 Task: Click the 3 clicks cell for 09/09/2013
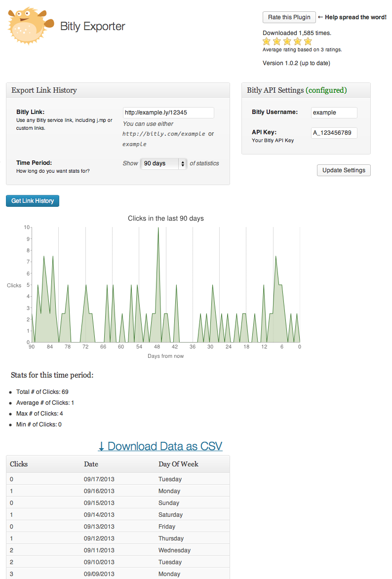coord(11,574)
